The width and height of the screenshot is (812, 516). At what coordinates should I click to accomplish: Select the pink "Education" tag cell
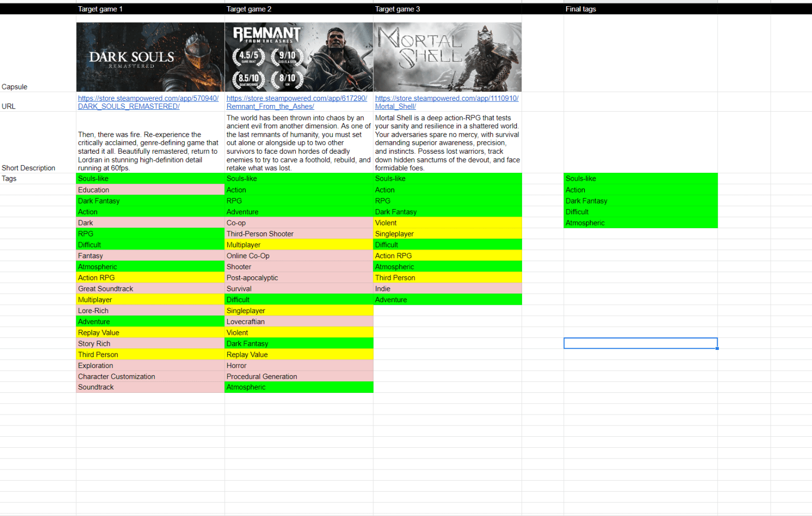(150, 190)
